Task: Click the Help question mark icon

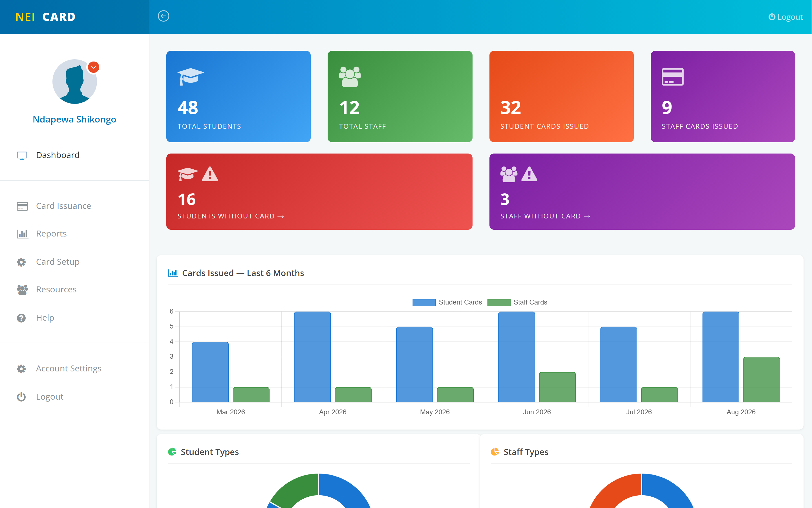Action: [x=21, y=318]
